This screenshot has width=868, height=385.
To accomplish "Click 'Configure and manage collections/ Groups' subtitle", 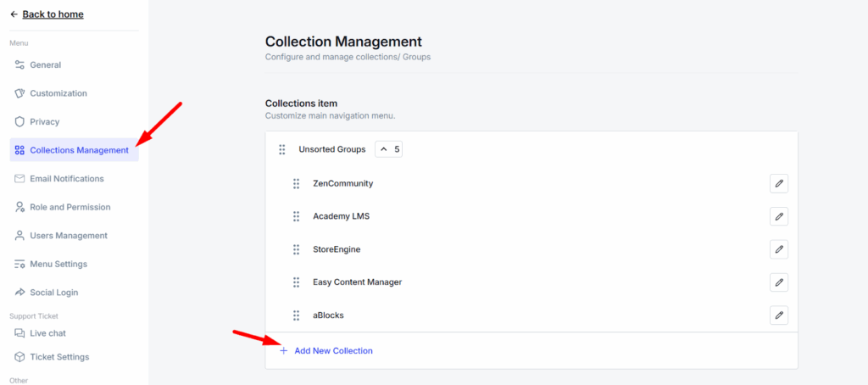I will coord(348,57).
